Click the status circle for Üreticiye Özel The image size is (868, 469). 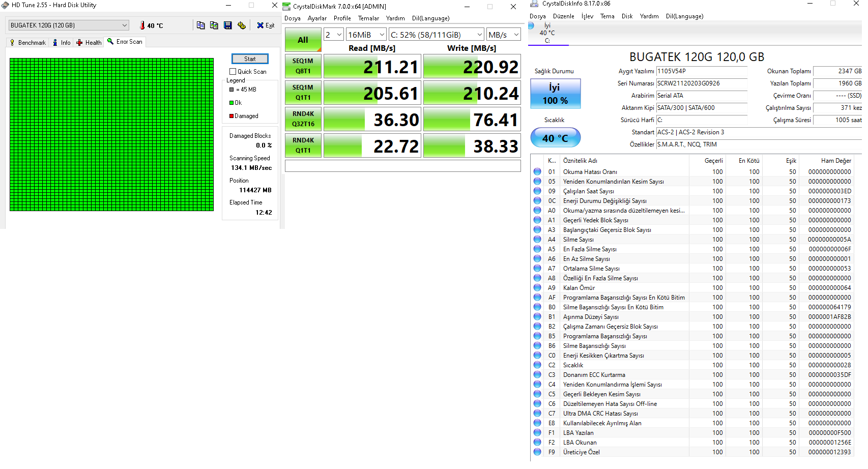[x=537, y=452]
